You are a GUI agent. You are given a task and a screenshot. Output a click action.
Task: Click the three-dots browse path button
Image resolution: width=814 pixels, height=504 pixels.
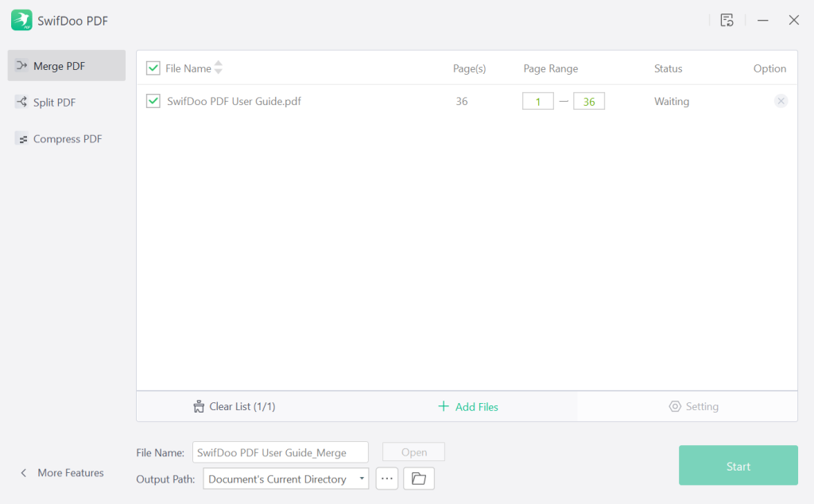[387, 479]
